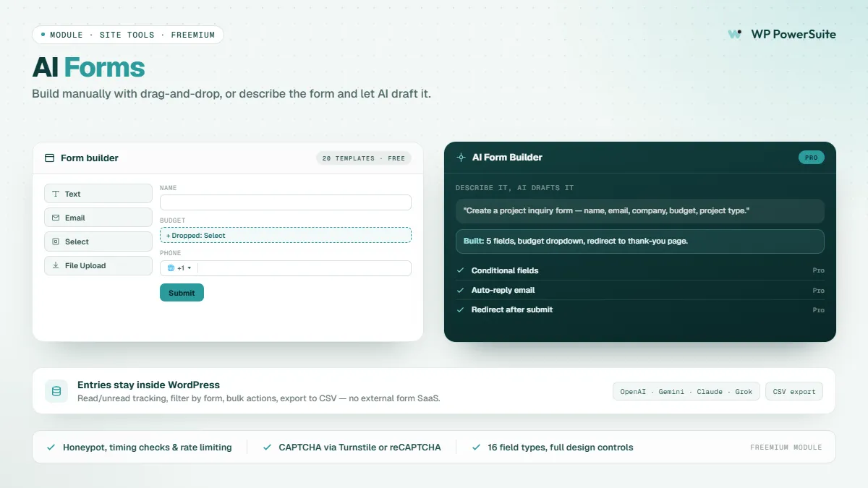This screenshot has width=868, height=488.
Task: Click the Redirect after submit label
Action: 512,309
